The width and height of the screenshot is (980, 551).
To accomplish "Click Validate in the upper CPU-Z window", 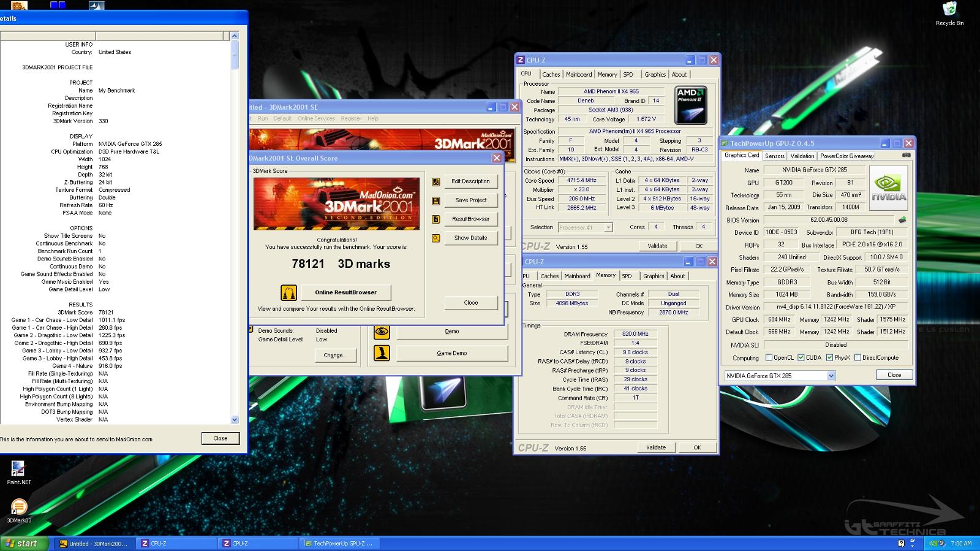I will (x=657, y=246).
